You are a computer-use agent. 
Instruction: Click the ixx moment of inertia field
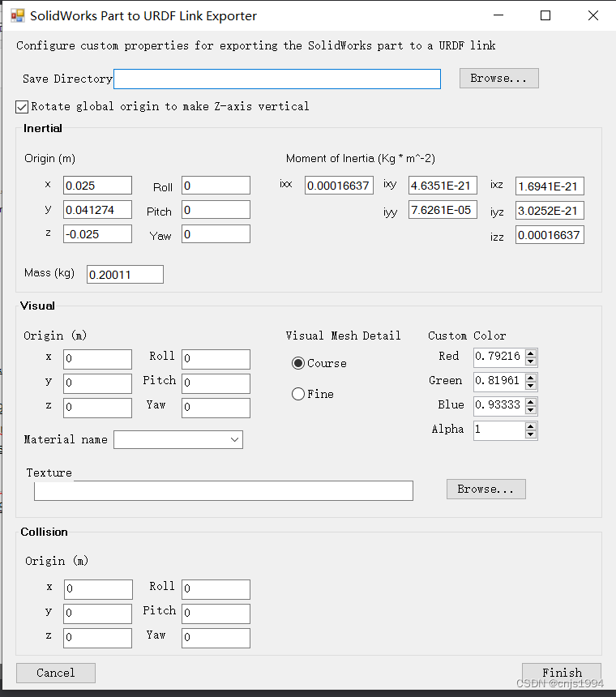tap(339, 186)
